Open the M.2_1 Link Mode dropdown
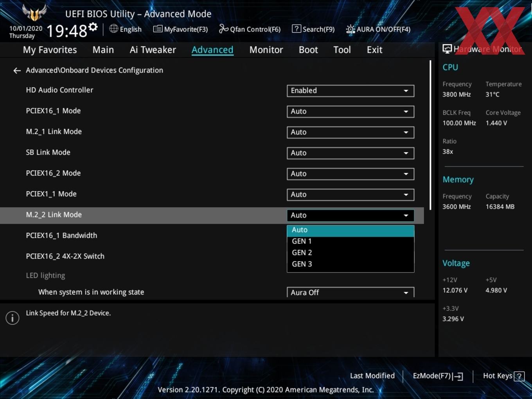 350,132
